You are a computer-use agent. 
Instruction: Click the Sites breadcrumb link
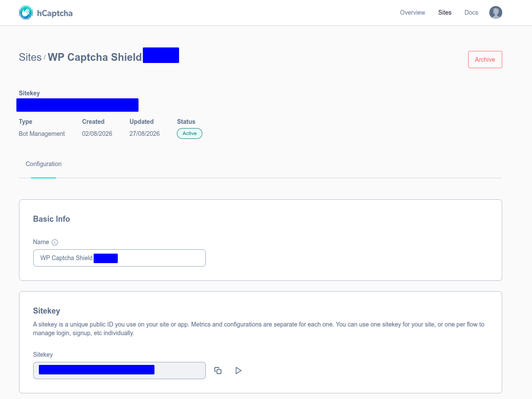coord(30,57)
